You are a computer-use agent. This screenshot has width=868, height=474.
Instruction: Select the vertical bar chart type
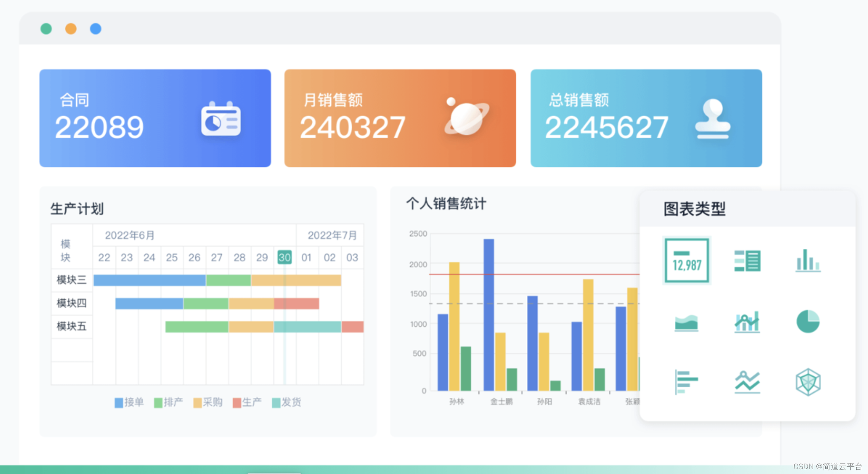(807, 260)
